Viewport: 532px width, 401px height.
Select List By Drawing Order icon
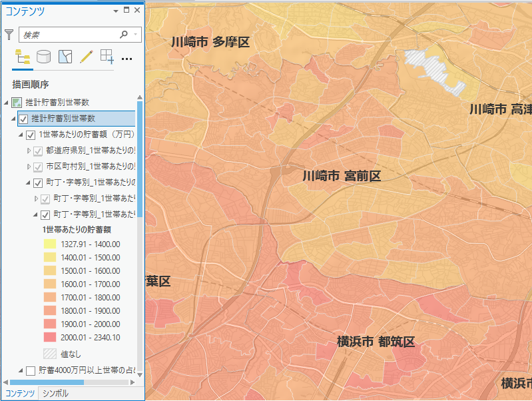pos(22,57)
